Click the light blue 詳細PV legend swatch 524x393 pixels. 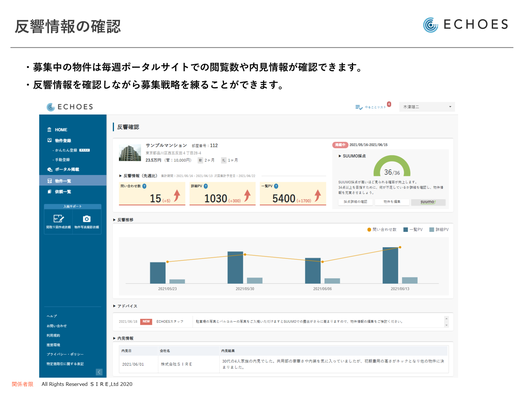point(431,230)
